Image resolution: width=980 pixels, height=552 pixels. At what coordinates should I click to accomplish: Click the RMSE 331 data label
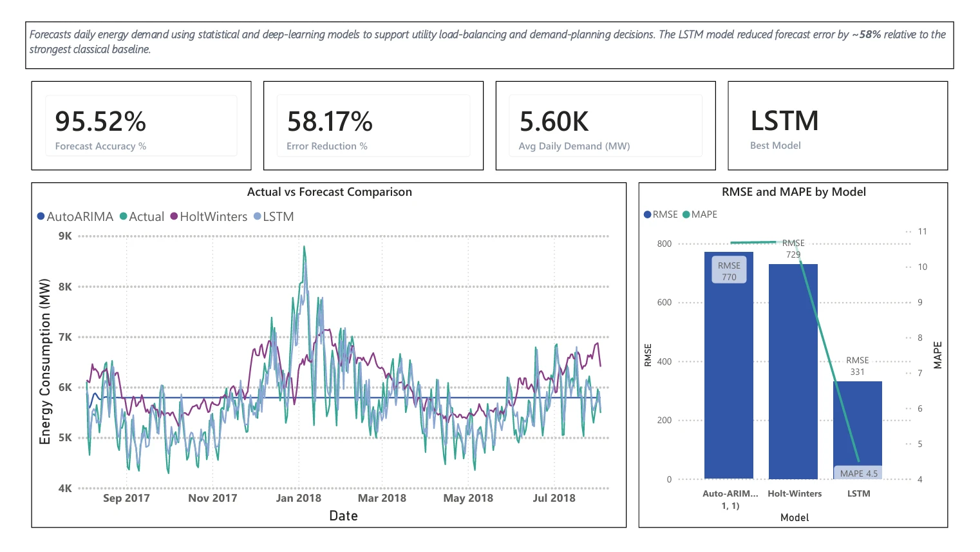pos(858,366)
